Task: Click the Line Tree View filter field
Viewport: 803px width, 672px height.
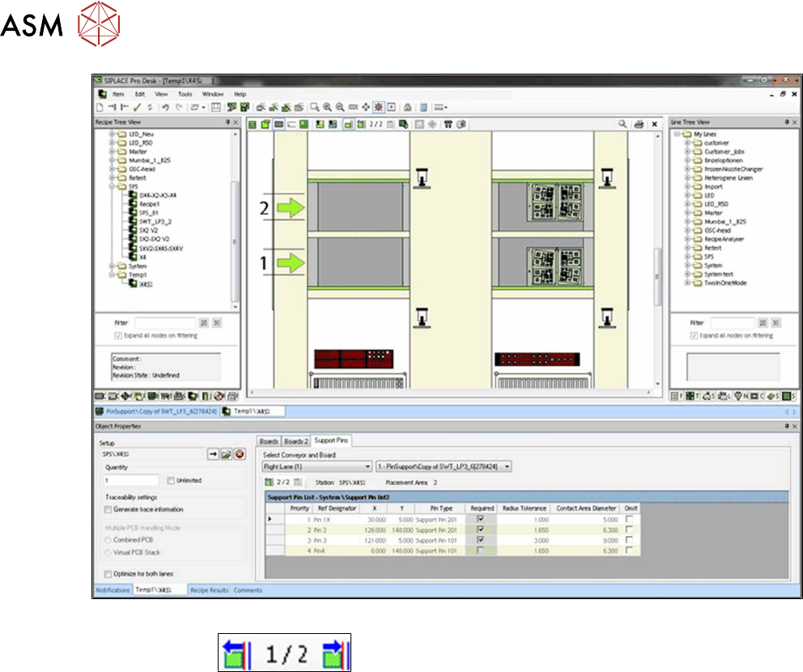Action: click(x=733, y=323)
